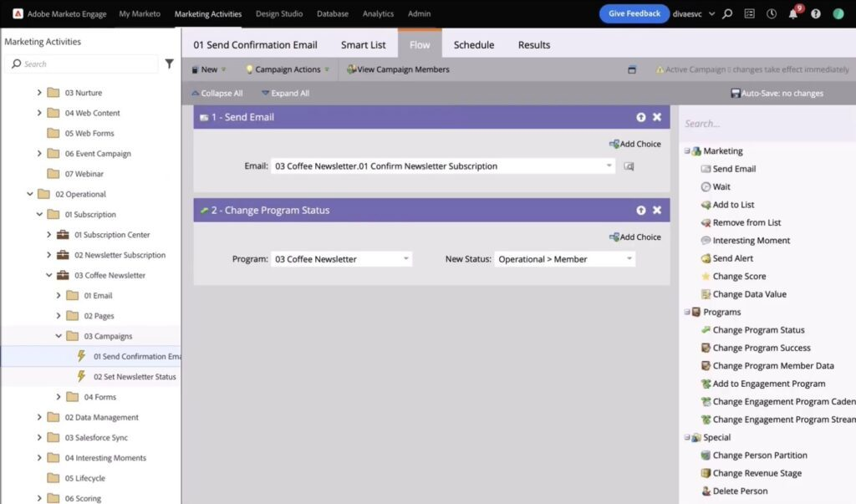This screenshot has width=856, height=504.
Task: Open the Email dropdown in step 1
Action: pos(609,166)
